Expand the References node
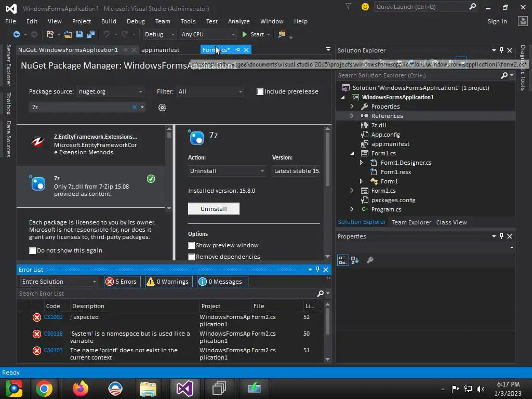 352,116
